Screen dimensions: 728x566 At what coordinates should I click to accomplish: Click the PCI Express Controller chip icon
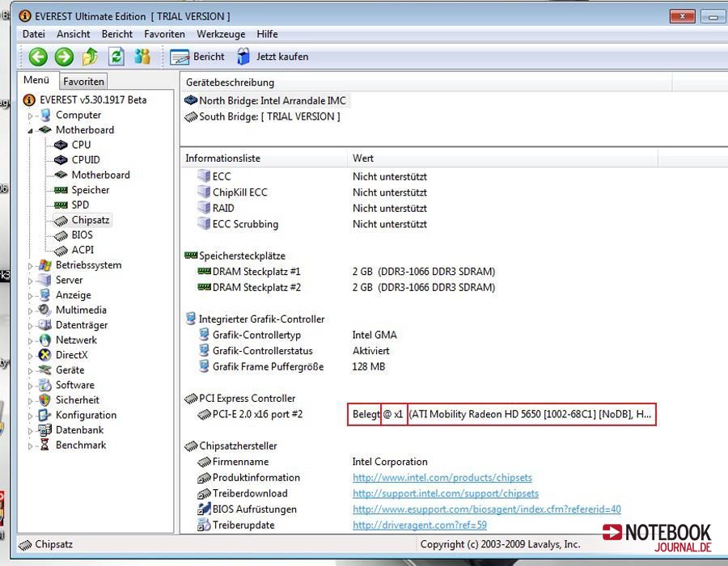(191, 398)
